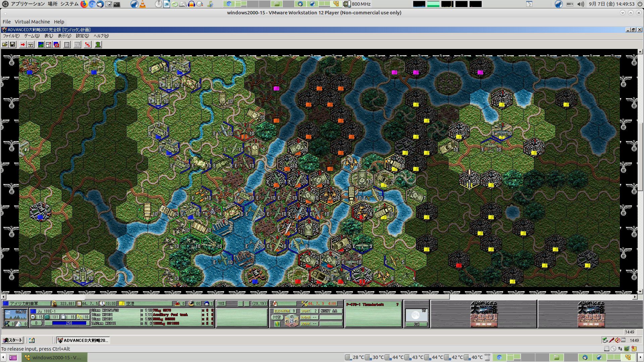
Task: Launch Firefox from the top panel
Action: click(x=84, y=4)
